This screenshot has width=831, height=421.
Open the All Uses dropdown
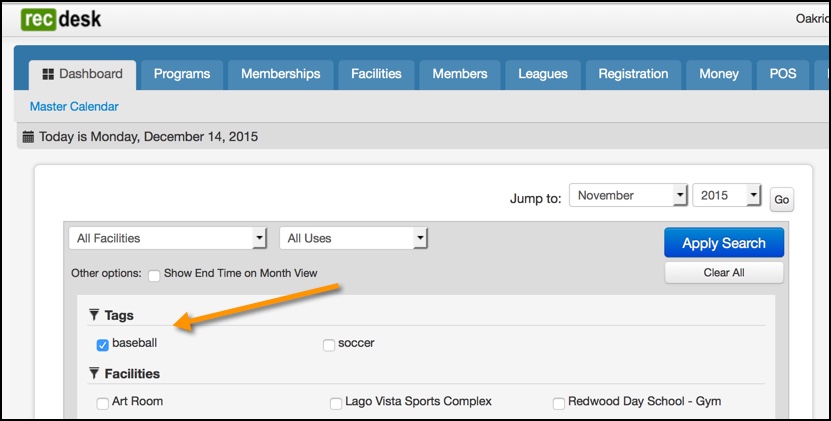353,238
